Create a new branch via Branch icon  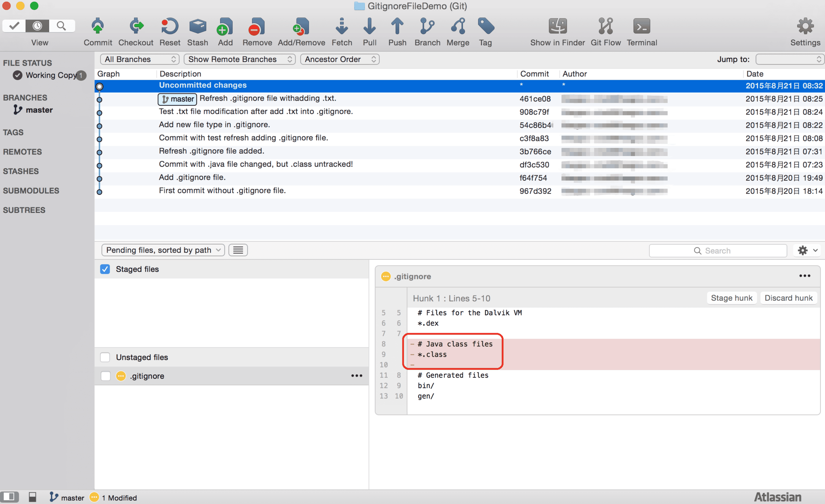point(427,26)
